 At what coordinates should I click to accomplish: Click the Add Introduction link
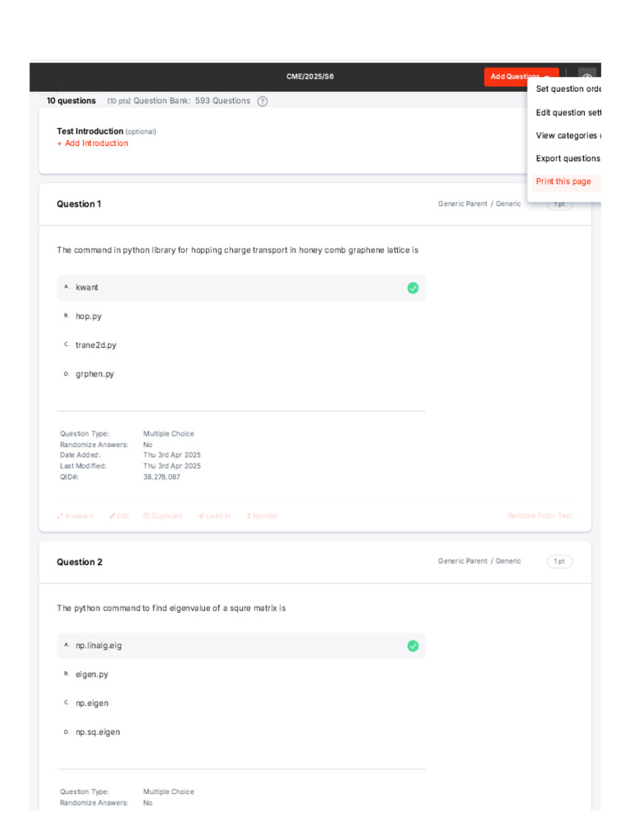tap(93, 144)
